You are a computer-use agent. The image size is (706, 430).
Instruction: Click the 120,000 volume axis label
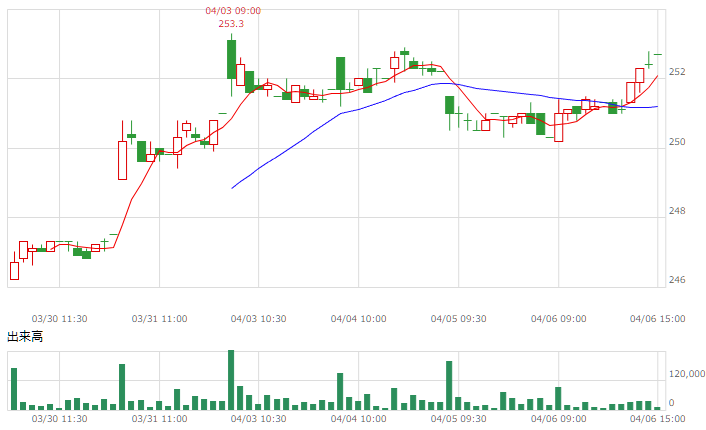coord(687,374)
